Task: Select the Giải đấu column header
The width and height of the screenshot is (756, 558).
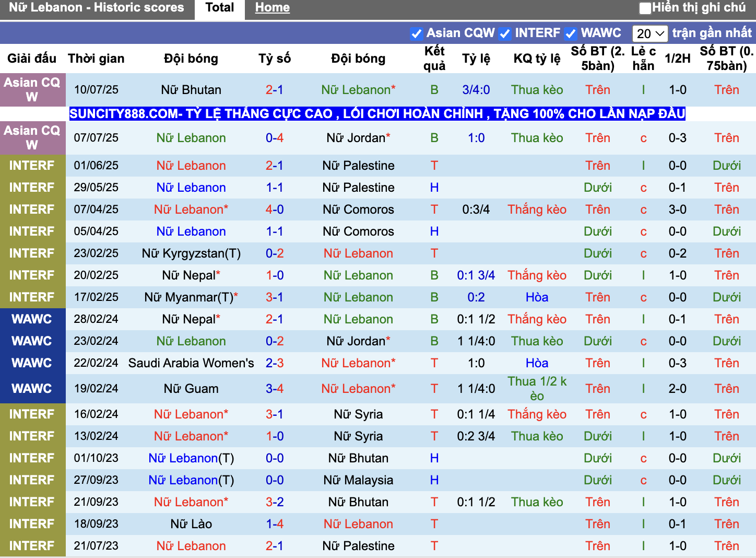Action: pos(32,59)
